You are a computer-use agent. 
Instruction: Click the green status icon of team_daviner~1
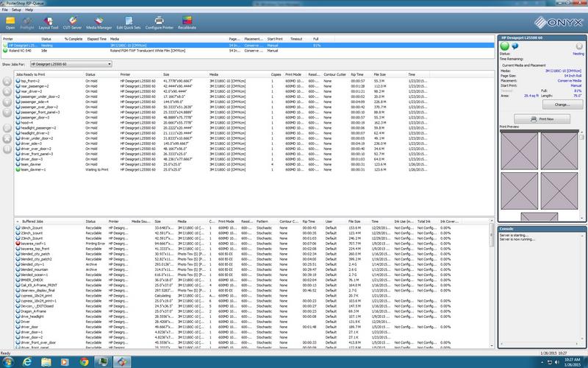(18, 169)
